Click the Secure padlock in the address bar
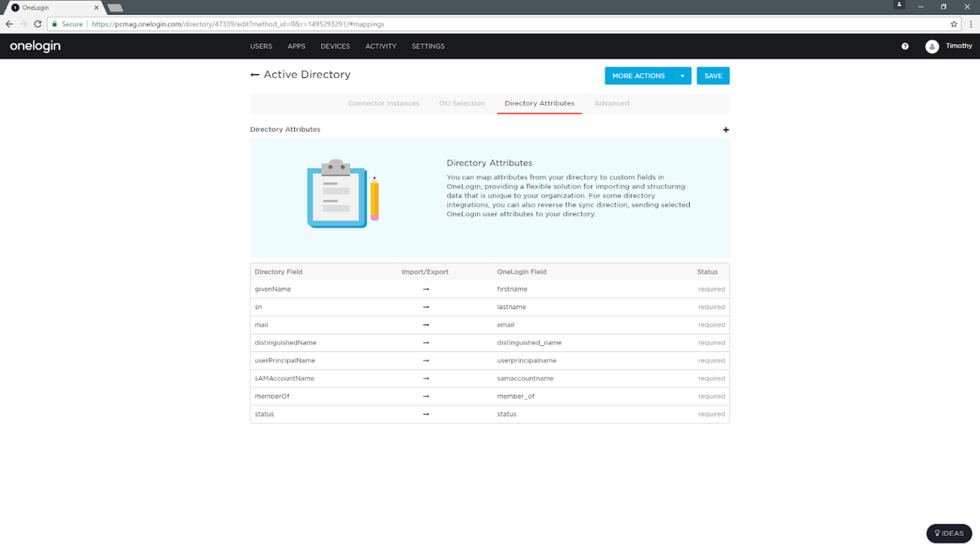Viewport: 980px width, 551px height. (x=56, y=24)
